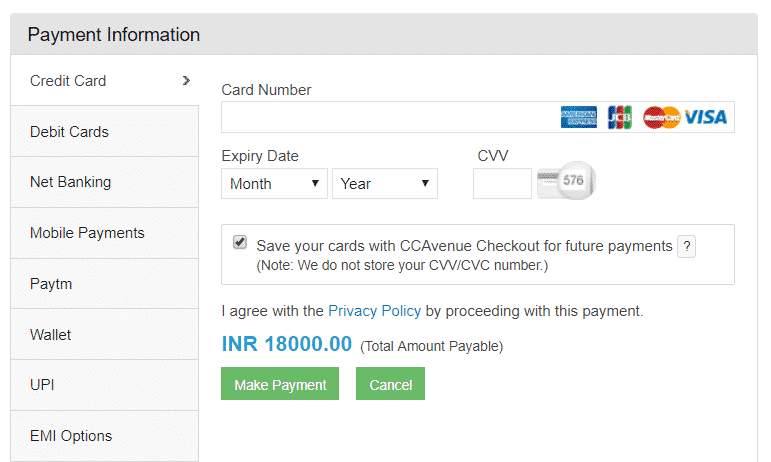Switch to the Wallet tab
771x462 pixels.
[x=104, y=335]
